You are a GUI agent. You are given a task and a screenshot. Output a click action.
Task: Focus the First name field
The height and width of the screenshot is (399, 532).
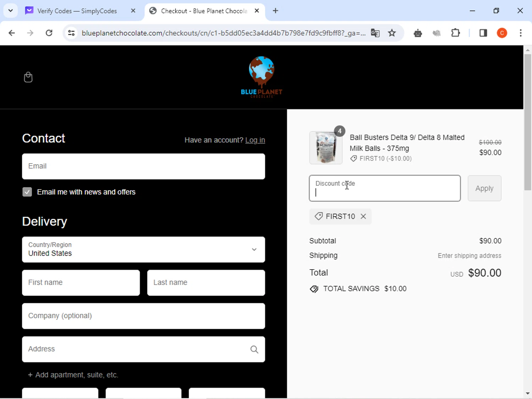coord(81,283)
